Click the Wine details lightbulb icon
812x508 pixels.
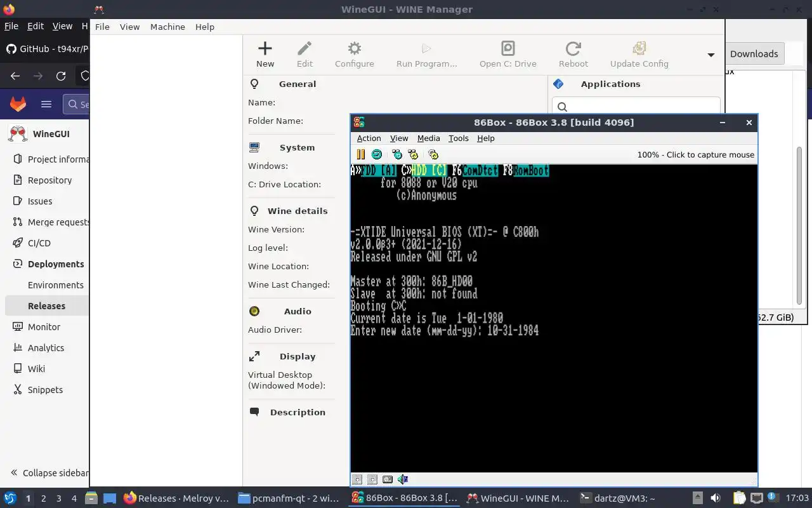coord(254,211)
